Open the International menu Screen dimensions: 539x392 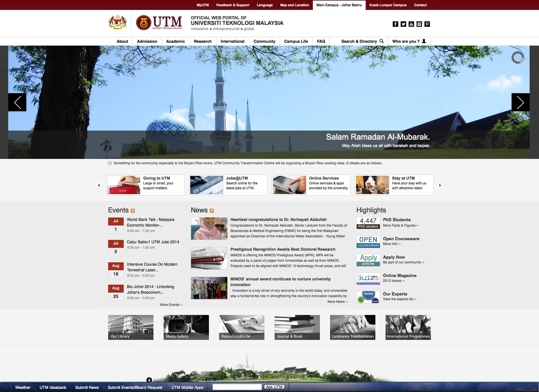pyautogui.click(x=232, y=41)
